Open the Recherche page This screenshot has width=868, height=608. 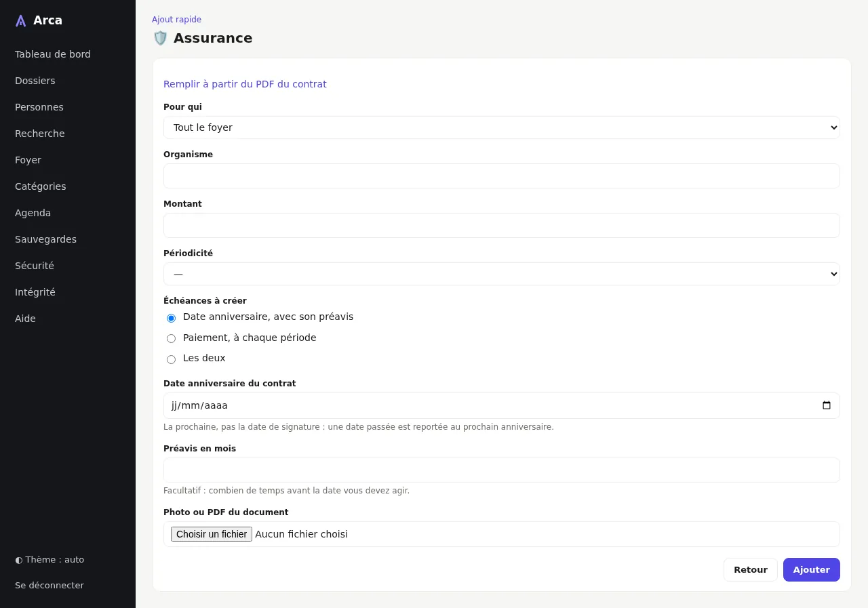[x=40, y=134]
